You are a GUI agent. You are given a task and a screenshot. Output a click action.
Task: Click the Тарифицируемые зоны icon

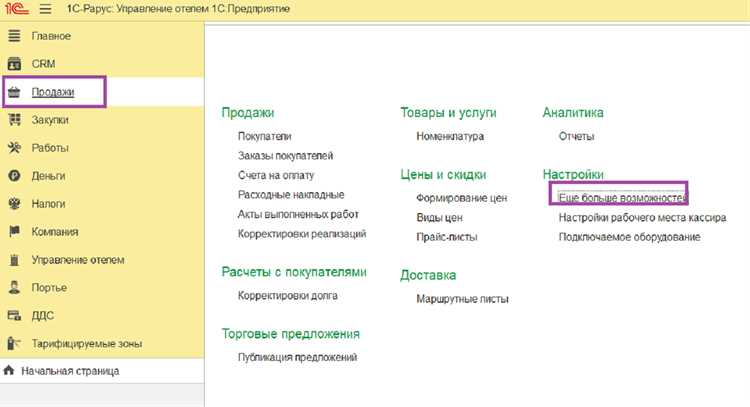pos(14,343)
